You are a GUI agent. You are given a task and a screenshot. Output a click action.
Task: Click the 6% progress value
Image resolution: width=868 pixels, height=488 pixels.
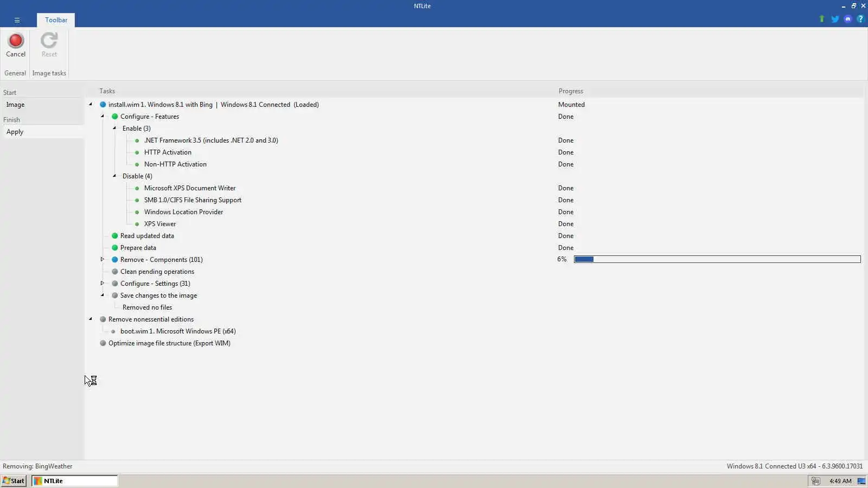(x=561, y=260)
